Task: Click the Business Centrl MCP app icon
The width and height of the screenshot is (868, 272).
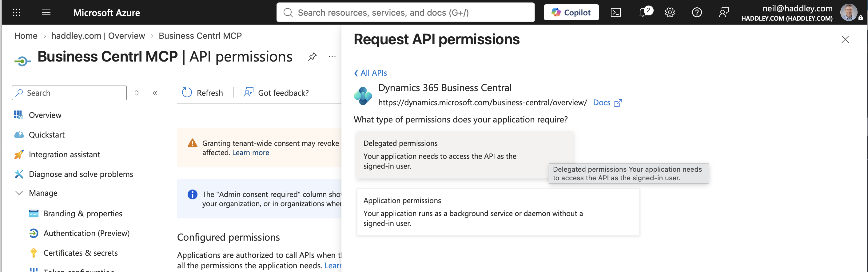Action: click(x=22, y=61)
